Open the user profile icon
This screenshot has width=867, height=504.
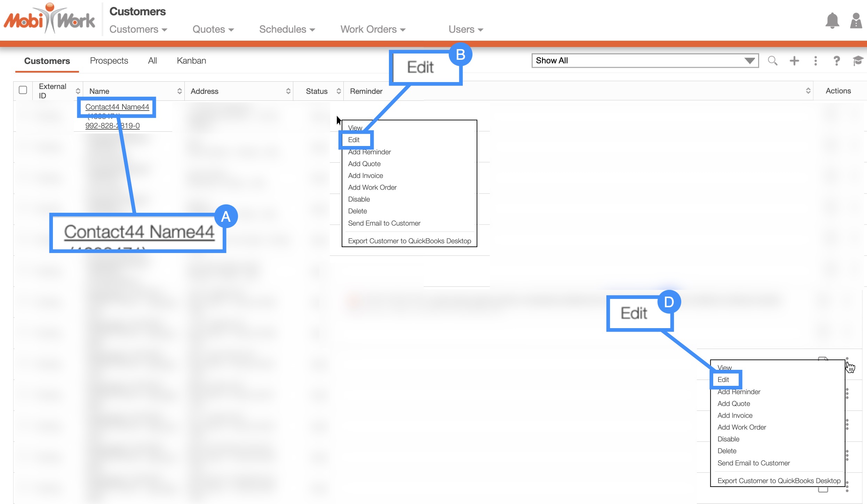pos(856,21)
